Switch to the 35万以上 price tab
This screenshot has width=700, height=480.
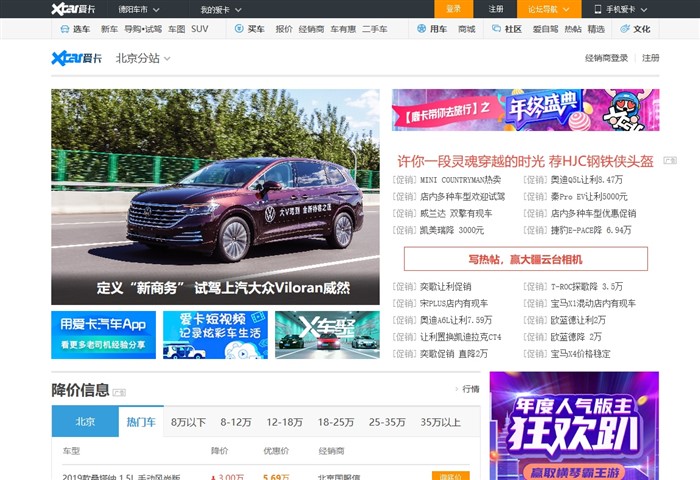(440, 422)
